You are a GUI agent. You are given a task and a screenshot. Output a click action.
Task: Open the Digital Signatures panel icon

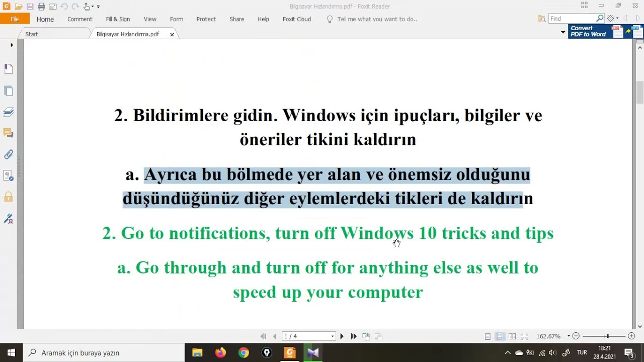tap(9, 175)
